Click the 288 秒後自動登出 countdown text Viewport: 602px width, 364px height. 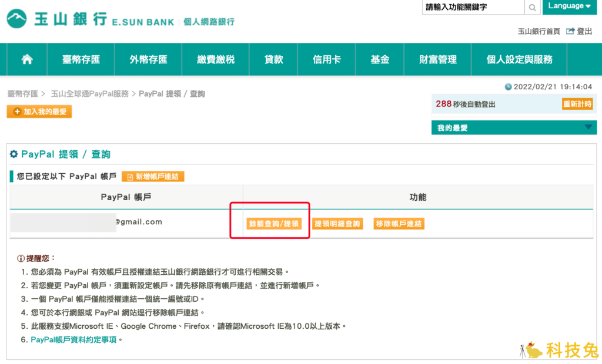466,104
